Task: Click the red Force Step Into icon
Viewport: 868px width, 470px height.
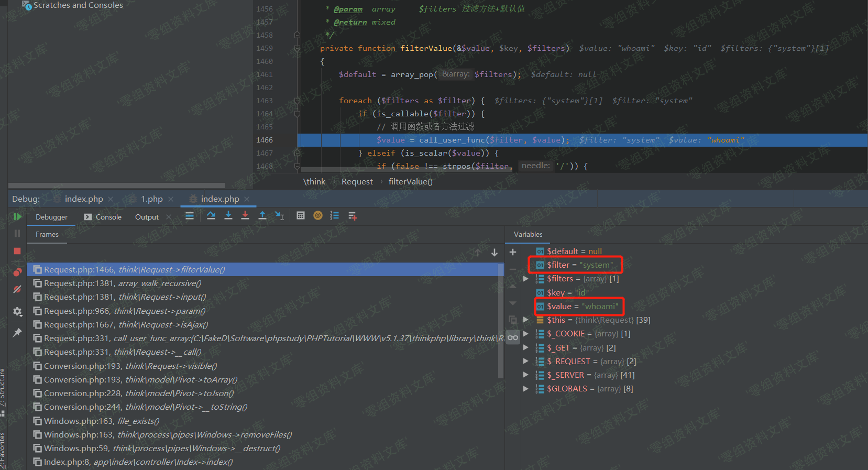Action: (x=245, y=216)
